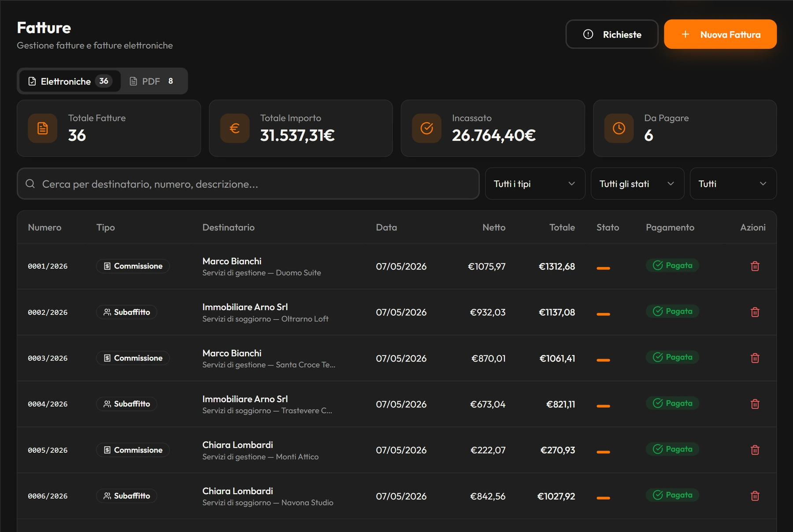The image size is (793, 532).
Task: Click delete icon on invoice 0004/2026 row
Action: tap(755, 404)
